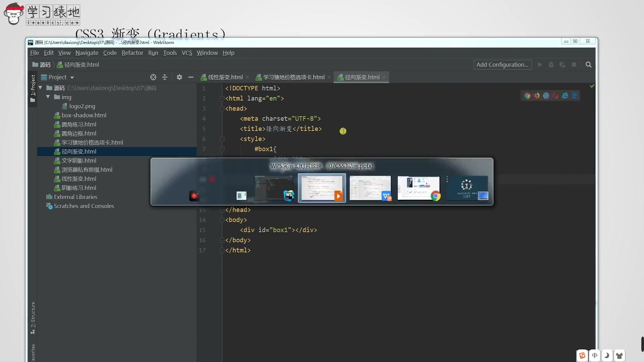Screen dimensions: 644x362
Task: Click the Code menu item
Action: [x=109, y=53]
